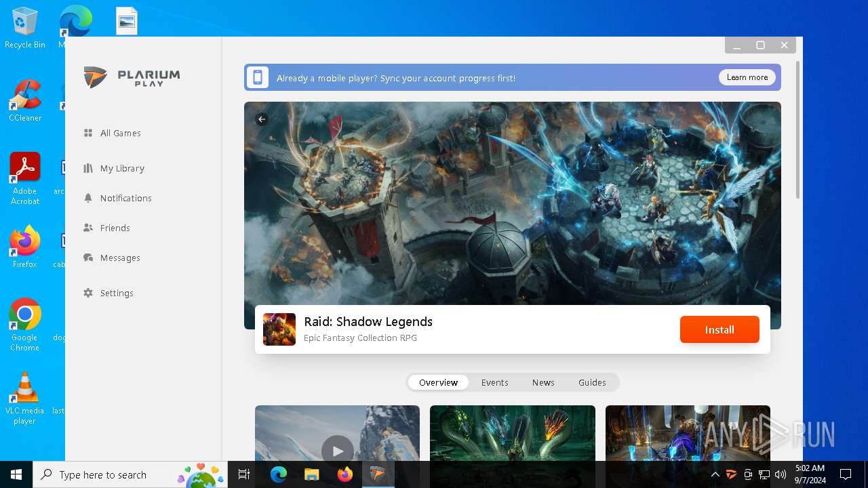Image resolution: width=868 pixels, height=488 pixels.
Task: Open Messages in the sidebar
Action: (120, 258)
